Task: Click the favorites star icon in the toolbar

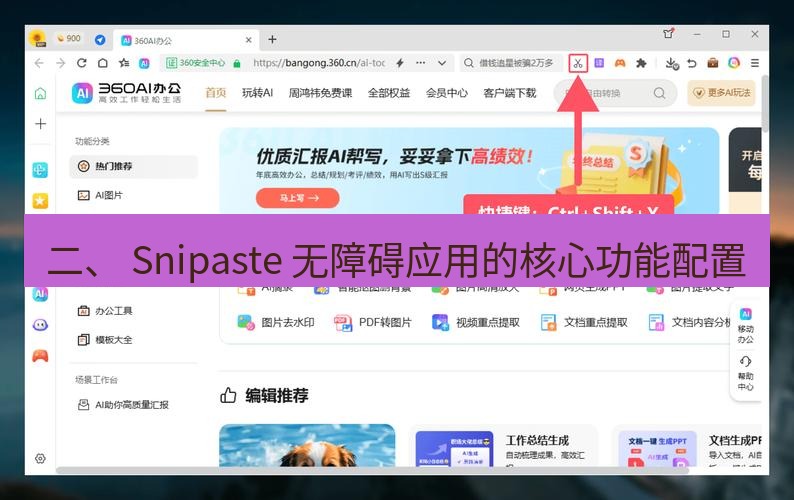Action: click(124, 63)
